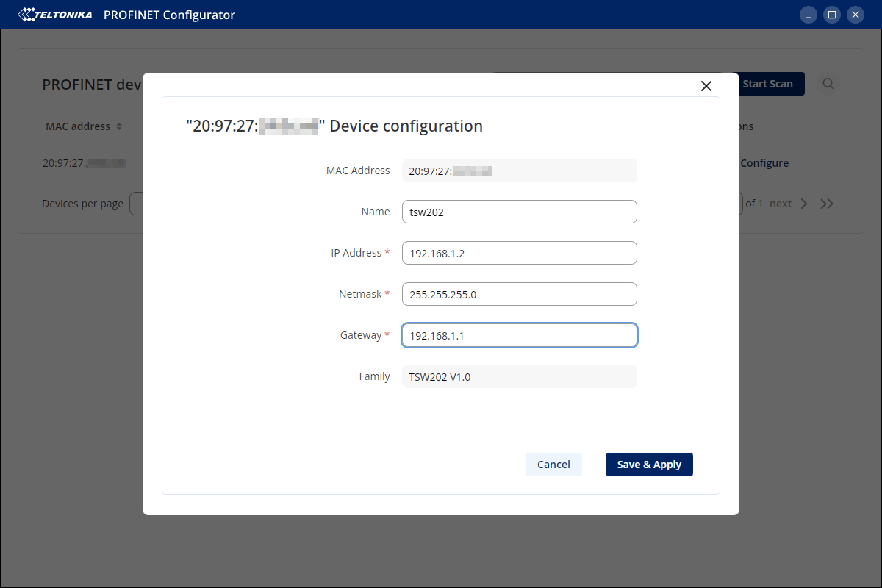
Task: Click the read-only MAC Address field
Action: click(x=519, y=171)
